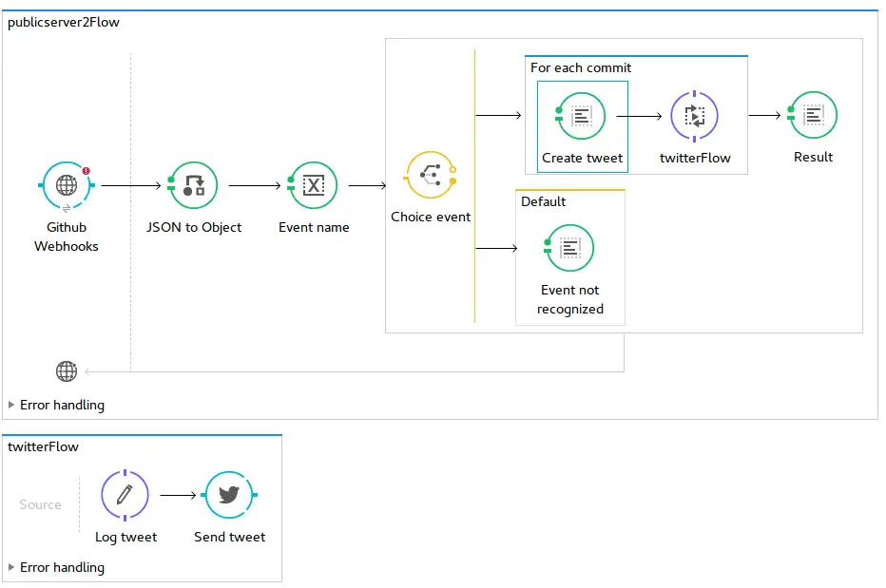886x588 pixels.
Task: Expand Error handling in twitterFlow
Action: 10,567
